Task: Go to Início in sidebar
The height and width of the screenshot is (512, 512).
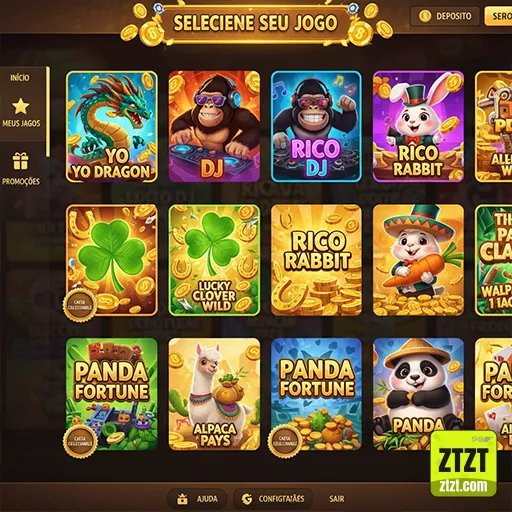Action: click(20, 78)
